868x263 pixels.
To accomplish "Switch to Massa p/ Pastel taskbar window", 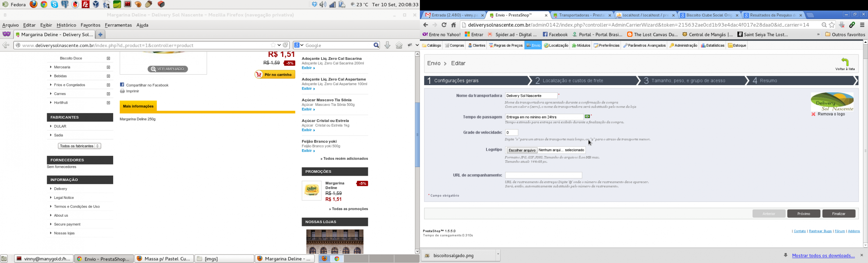I will pyautogui.click(x=164, y=259).
